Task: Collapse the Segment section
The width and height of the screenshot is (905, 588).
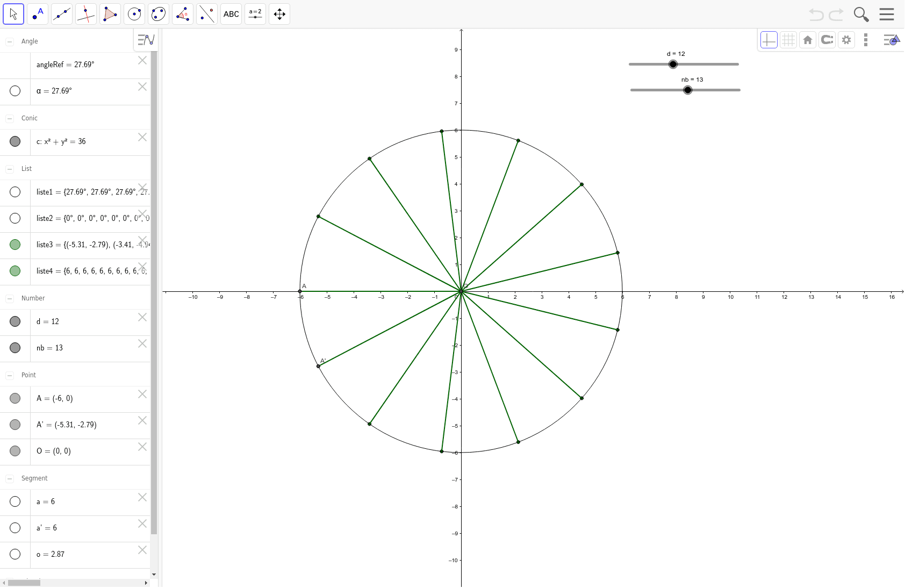Action: coord(10,479)
